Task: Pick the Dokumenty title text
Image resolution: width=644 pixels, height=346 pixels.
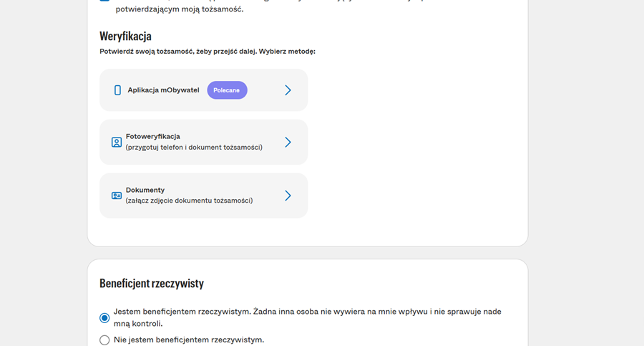Action: pos(145,190)
